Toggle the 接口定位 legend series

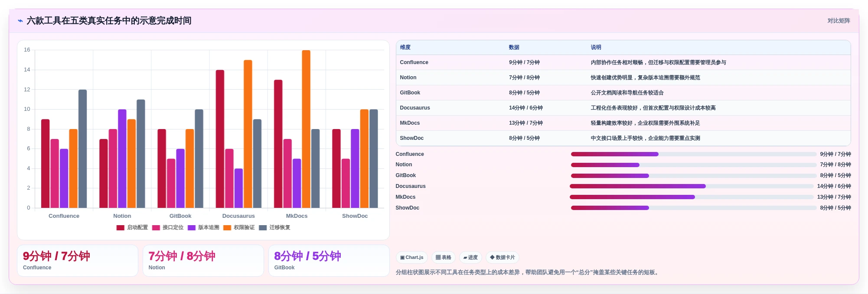(x=168, y=228)
